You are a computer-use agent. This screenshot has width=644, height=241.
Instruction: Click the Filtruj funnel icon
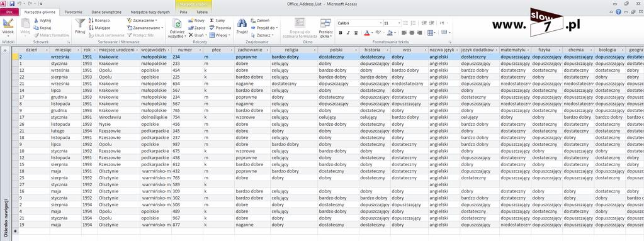click(80, 23)
